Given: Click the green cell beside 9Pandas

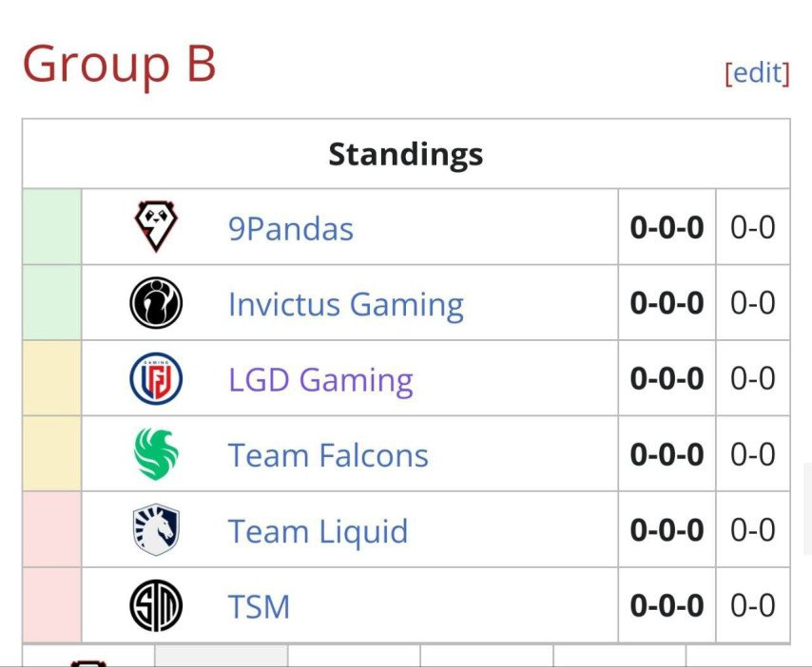Looking at the screenshot, I should click(51, 227).
